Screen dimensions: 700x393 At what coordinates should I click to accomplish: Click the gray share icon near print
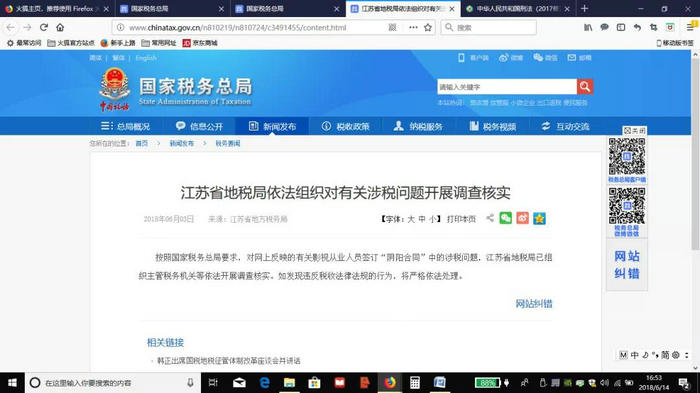pyautogui.click(x=490, y=218)
